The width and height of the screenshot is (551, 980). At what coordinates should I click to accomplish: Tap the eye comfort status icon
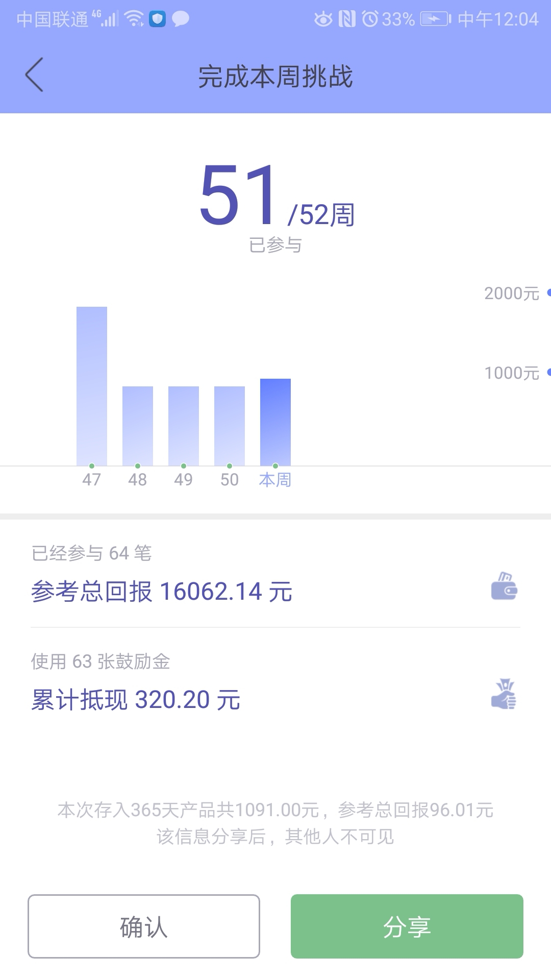(323, 19)
